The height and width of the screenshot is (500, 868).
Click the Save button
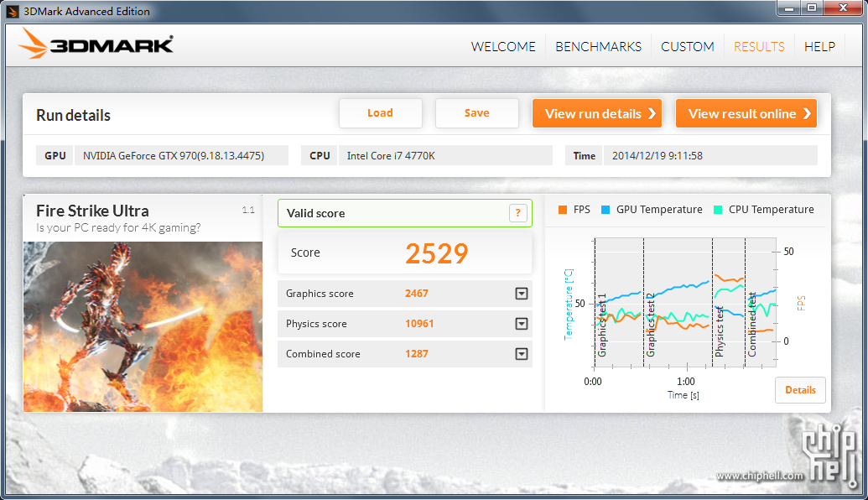click(476, 113)
